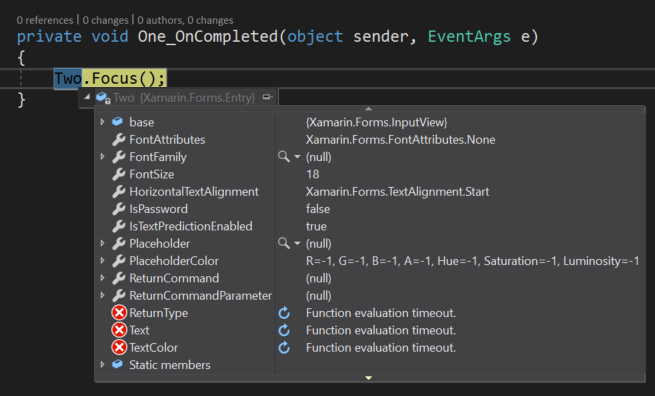Click the bottom scroll-down arrow of DataTip
Image resolution: width=655 pixels, height=396 pixels.
coord(368,378)
